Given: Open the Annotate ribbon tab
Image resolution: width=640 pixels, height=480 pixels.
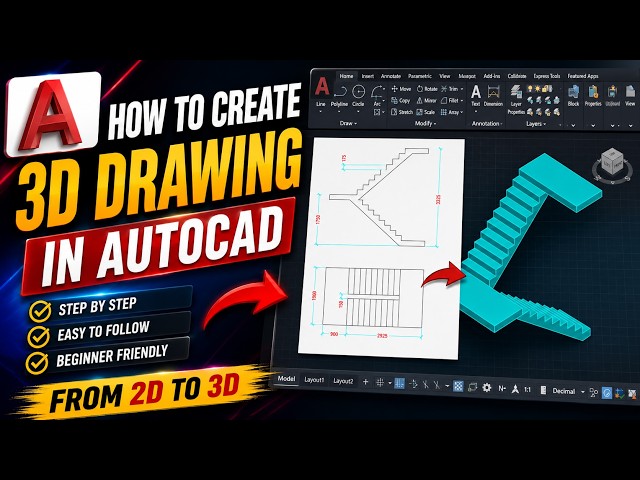Looking at the screenshot, I should 391,76.
